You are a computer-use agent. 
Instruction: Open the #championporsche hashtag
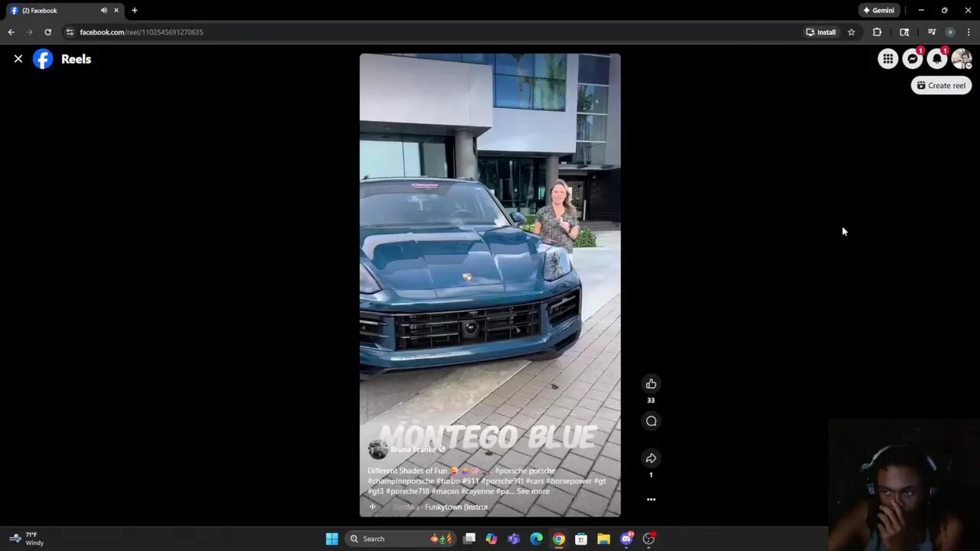pyautogui.click(x=401, y=481)
